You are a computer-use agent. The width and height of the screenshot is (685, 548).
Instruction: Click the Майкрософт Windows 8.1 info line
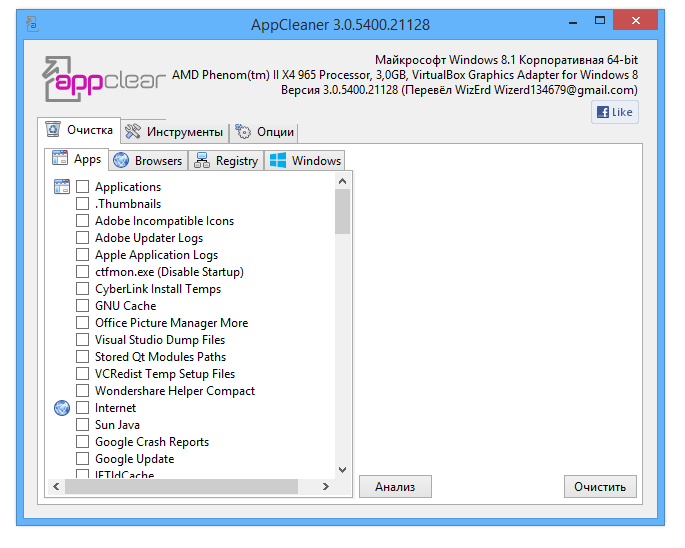click(506, 60)
